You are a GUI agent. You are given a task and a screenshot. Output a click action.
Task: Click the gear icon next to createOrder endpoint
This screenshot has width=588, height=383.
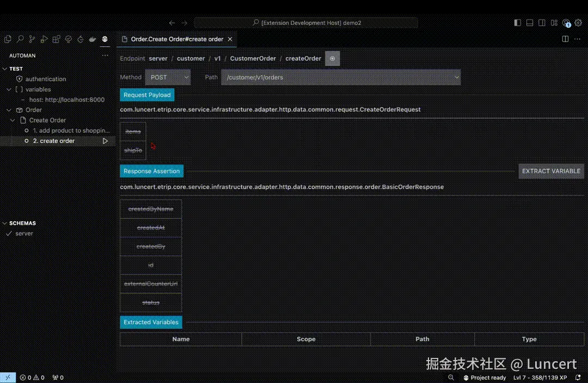332,58
